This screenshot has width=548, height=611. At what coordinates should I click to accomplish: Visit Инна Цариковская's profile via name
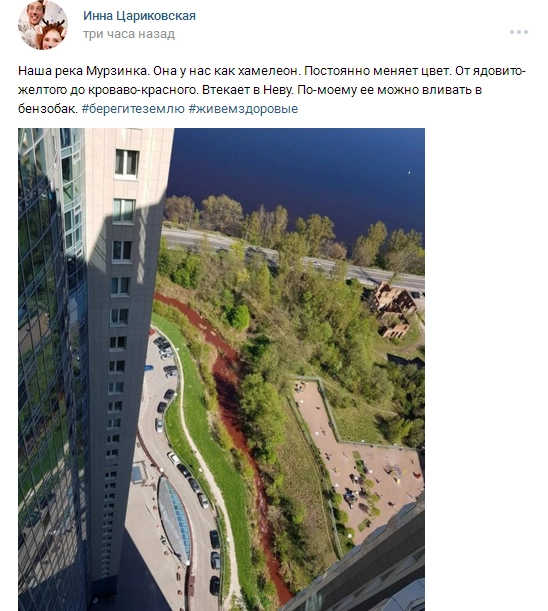click(x=139, y=16)
